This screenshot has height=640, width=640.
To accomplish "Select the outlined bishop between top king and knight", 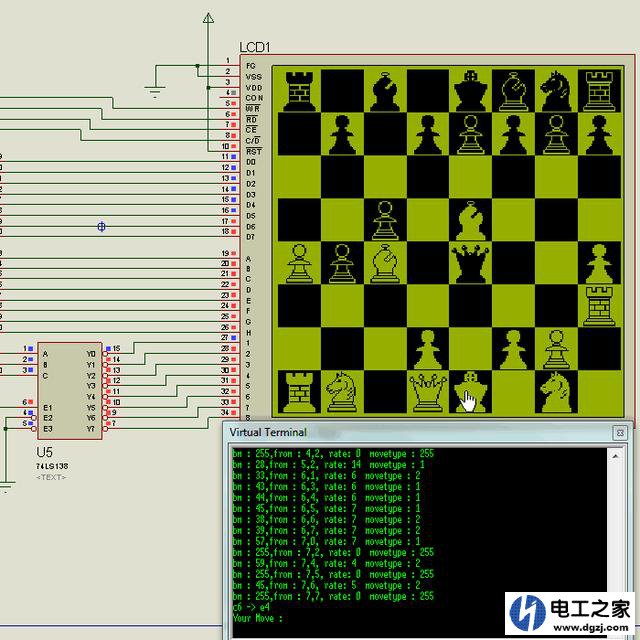I will pyautogui.click(x=513, y=91).
